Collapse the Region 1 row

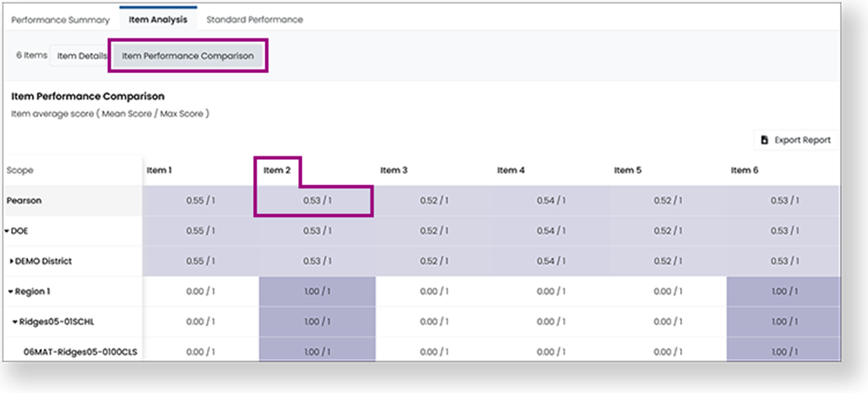[x=10, y=291]
